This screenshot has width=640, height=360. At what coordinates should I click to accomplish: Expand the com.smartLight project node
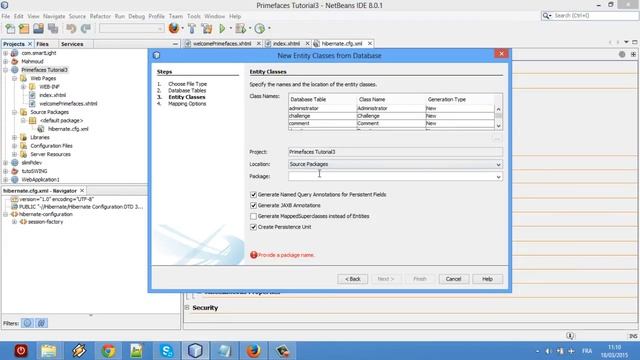(6, 53)
